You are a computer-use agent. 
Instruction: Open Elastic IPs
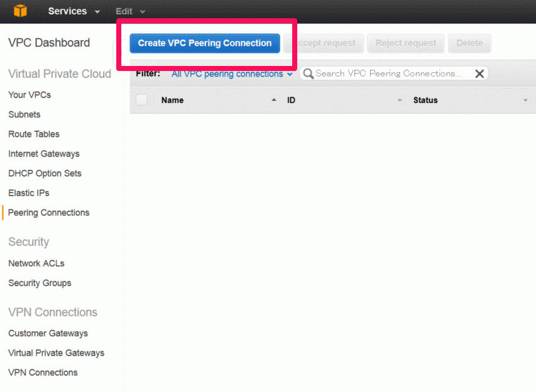[29, 193]
